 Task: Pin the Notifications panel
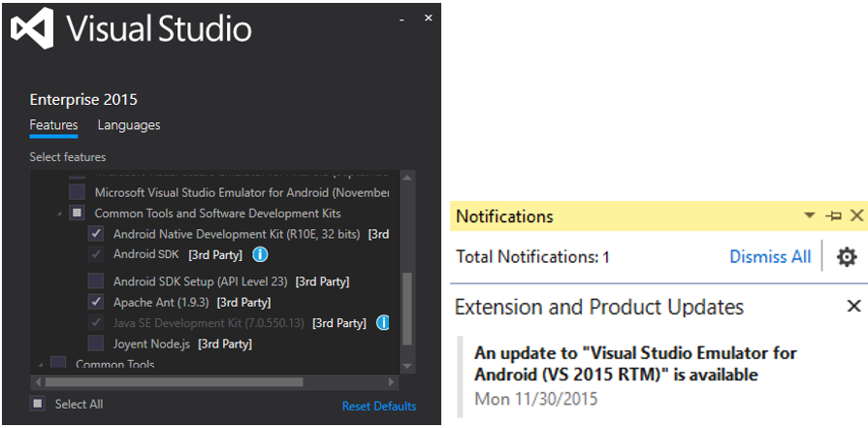833,216
